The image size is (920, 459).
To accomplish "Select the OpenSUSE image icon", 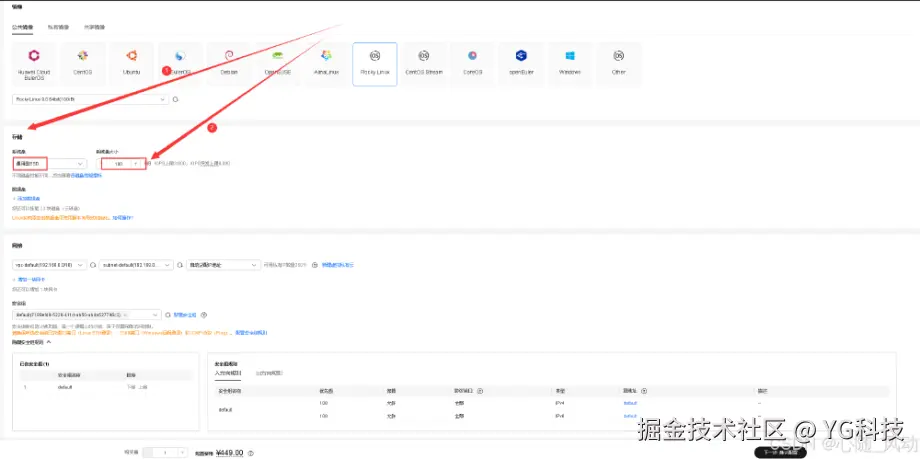I will point(278,56).
